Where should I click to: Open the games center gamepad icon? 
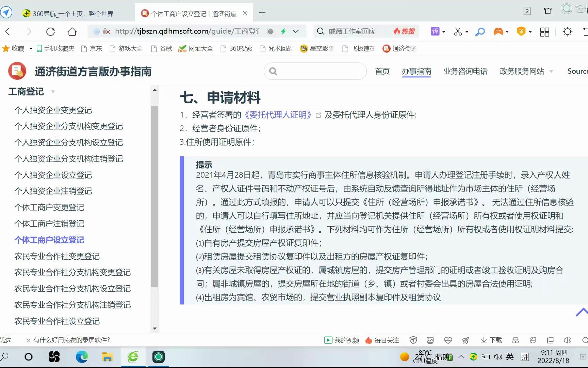coord(499,31)
